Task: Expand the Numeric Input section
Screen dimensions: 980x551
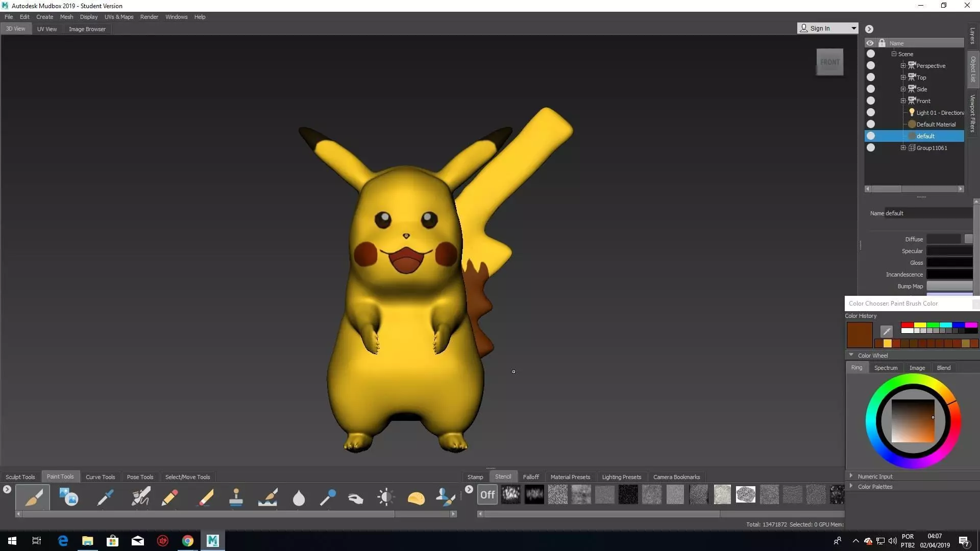Action: [851, 476]
